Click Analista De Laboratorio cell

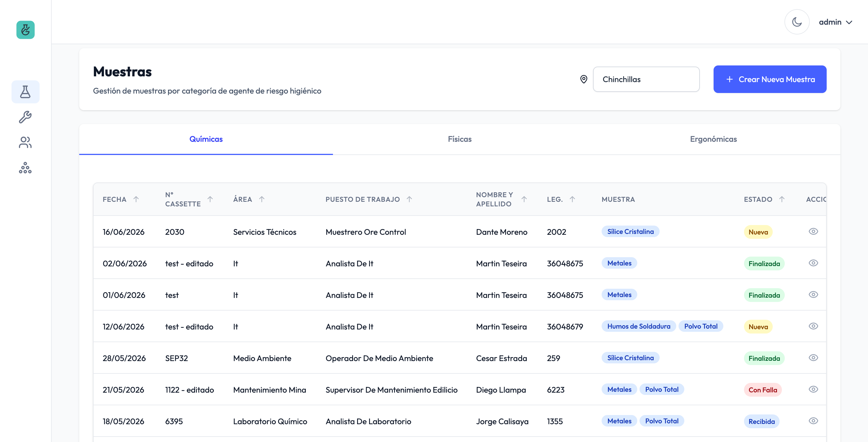click(x=368, y=421)
